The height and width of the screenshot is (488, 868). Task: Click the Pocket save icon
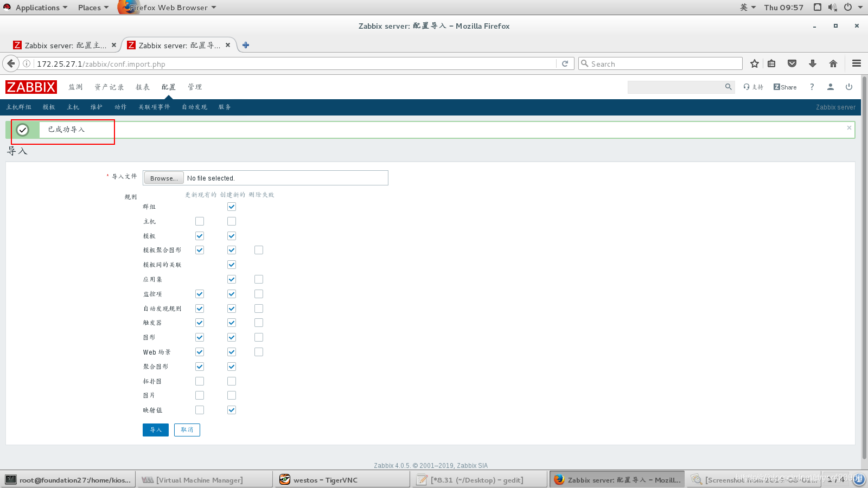click(792, 63)
